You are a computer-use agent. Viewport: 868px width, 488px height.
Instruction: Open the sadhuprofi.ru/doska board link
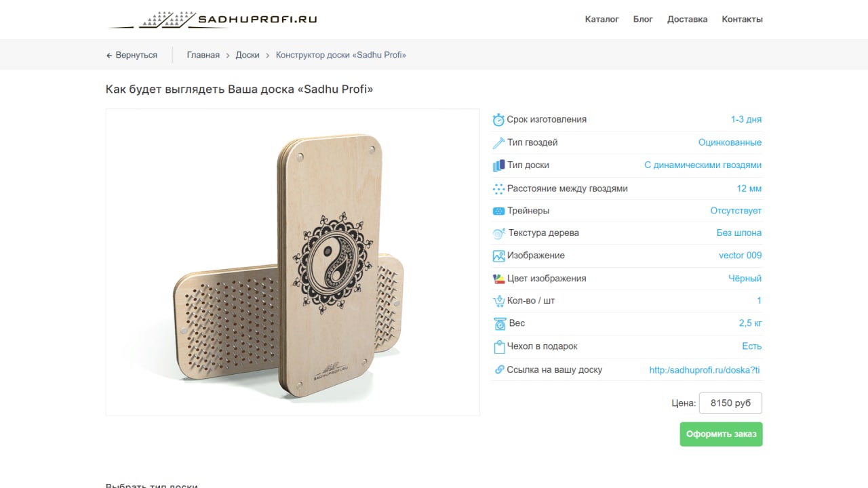(705, 370)
